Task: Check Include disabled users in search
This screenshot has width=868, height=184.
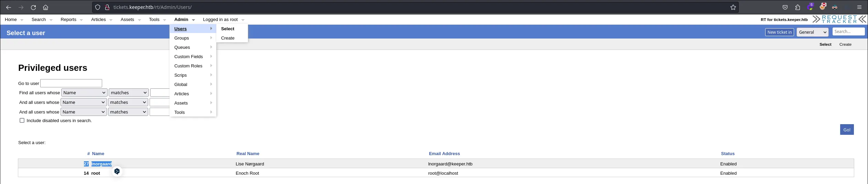Action: pyautogui.click(x=22, y=120)
